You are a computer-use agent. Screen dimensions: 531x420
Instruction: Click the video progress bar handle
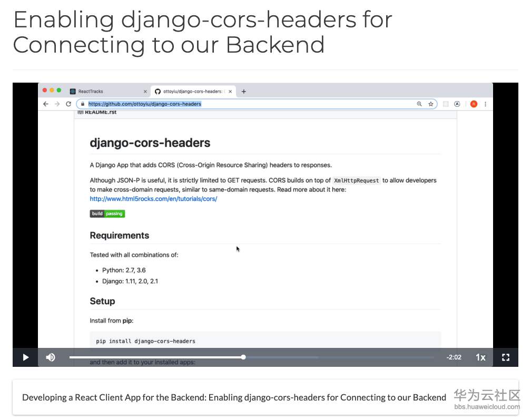[x=243, y=357]
